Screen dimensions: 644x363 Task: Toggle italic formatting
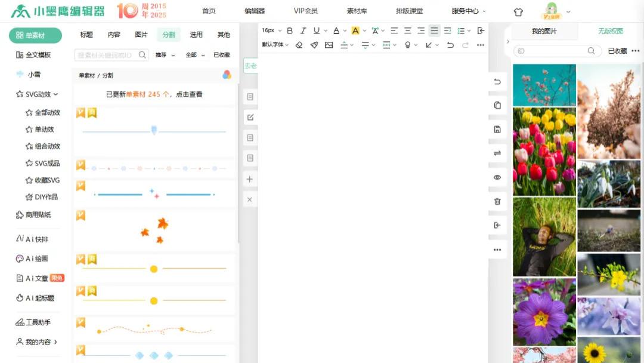[x=303, y=30]
